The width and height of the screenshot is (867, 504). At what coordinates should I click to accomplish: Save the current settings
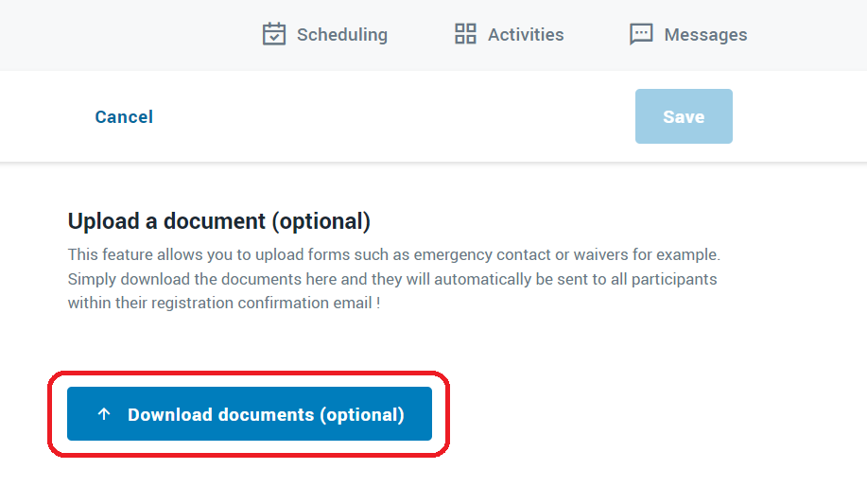pyautogui.click(x=684, y=116)
